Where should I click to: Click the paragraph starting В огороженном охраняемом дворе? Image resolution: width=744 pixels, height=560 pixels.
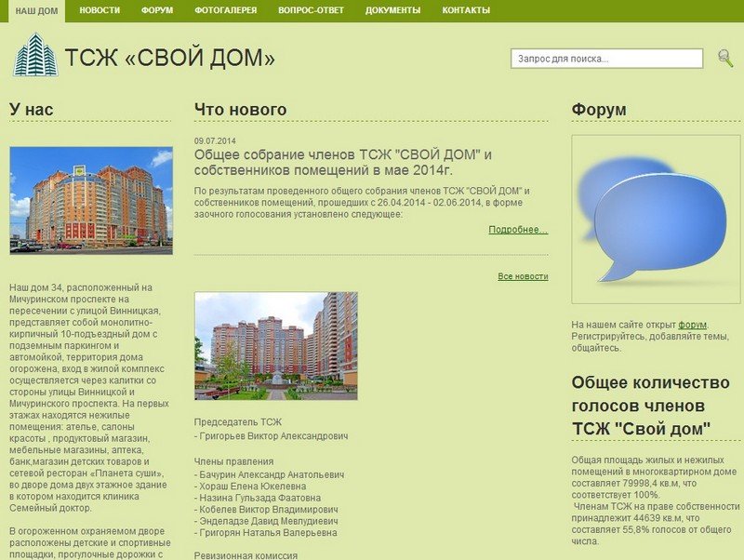90,543
